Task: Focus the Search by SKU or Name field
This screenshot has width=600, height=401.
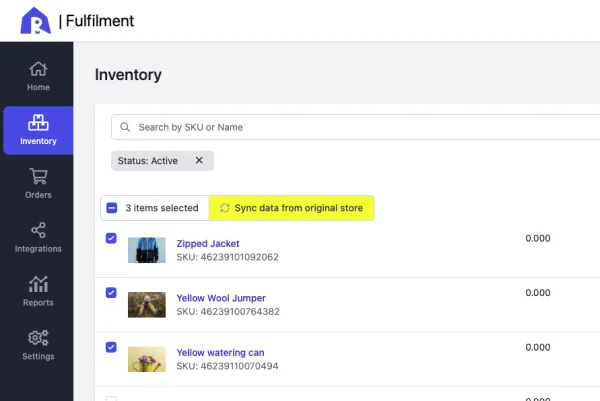Action: click(x=356, y=127)
